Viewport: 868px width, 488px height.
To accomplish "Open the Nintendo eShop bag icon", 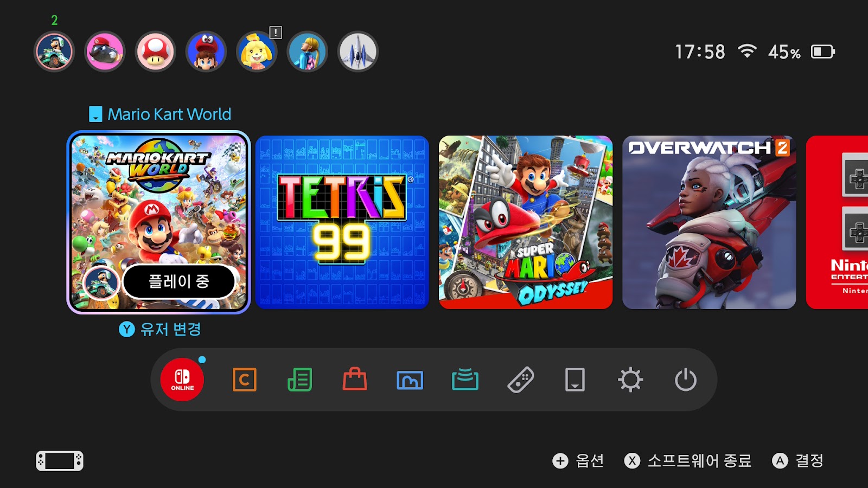I will [355, 379].
